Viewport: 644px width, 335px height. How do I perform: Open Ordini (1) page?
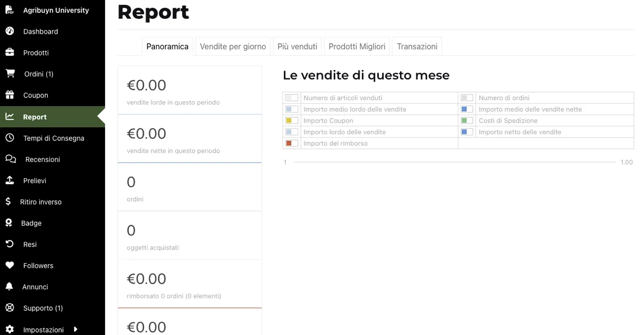39,74
